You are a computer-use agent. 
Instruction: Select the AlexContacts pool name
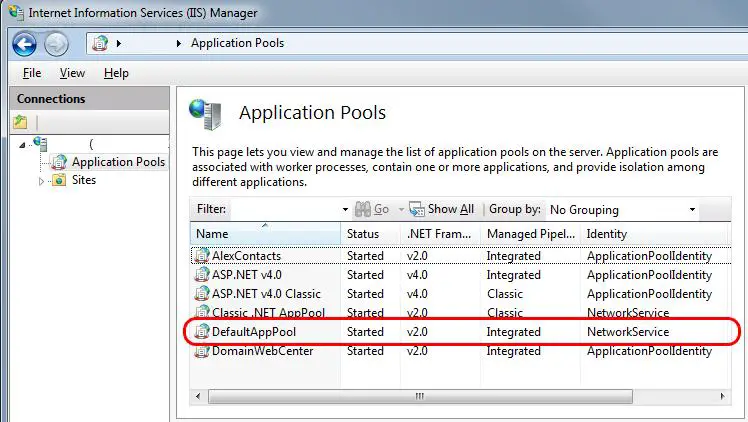[x=247, y=256]
